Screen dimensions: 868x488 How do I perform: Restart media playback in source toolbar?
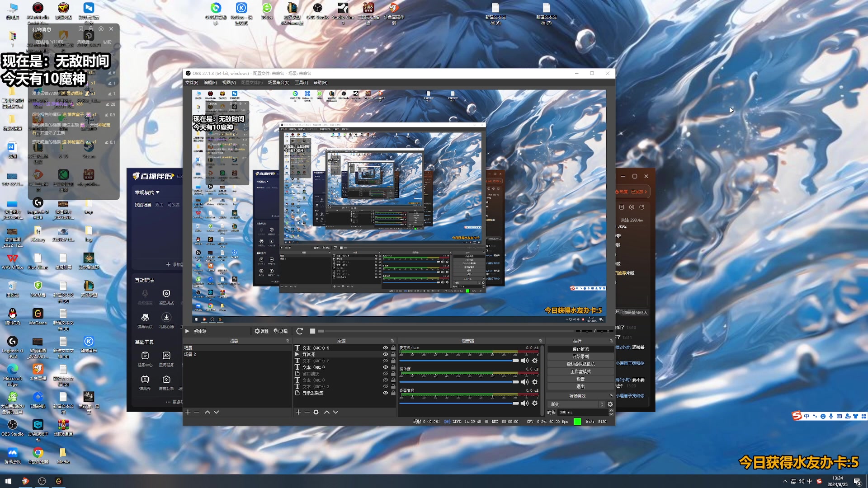pos(299,331)
